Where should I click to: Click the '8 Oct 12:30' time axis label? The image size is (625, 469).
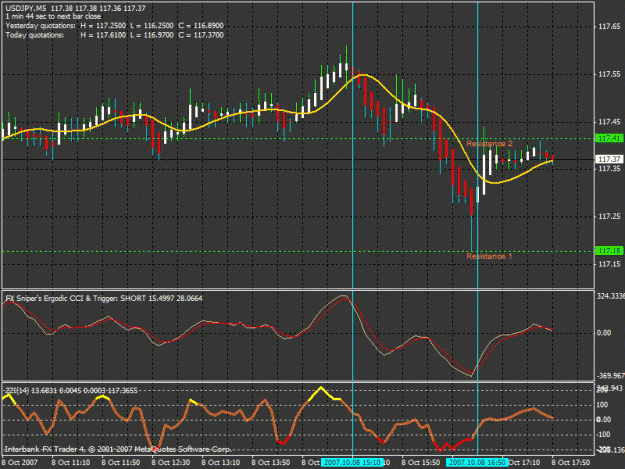pyautogui.click(x=171, y=462)
